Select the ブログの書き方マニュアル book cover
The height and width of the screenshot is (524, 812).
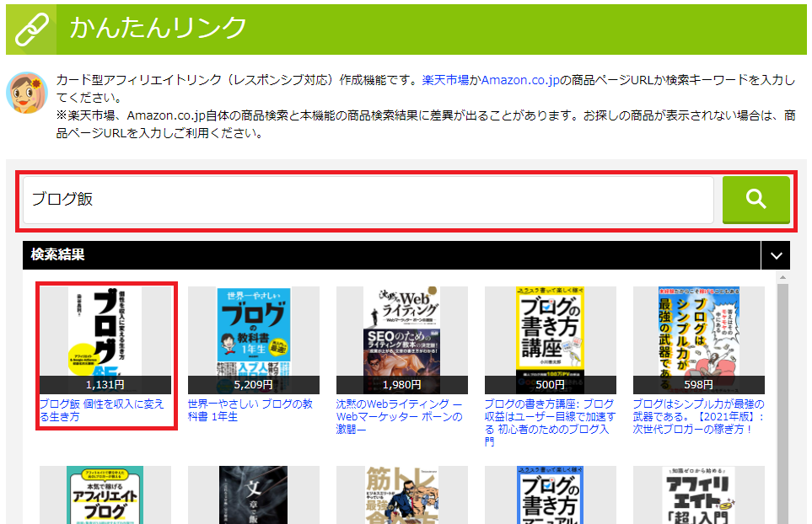pos(550,495)
